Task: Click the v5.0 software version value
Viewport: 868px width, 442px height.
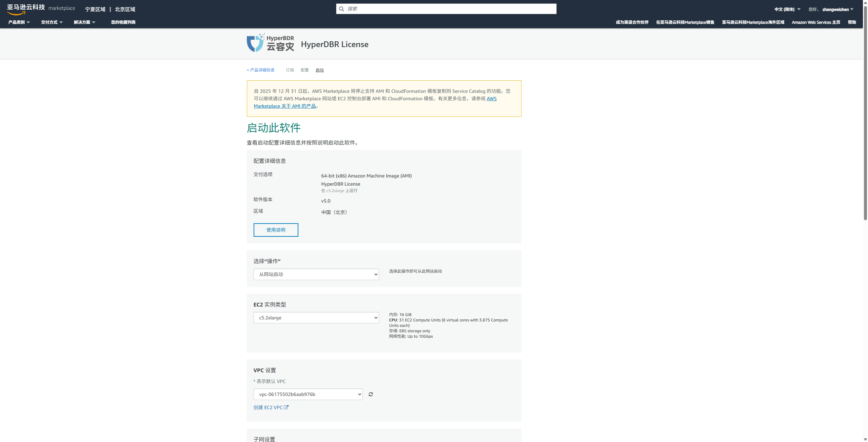Action: tap(326, 201)
